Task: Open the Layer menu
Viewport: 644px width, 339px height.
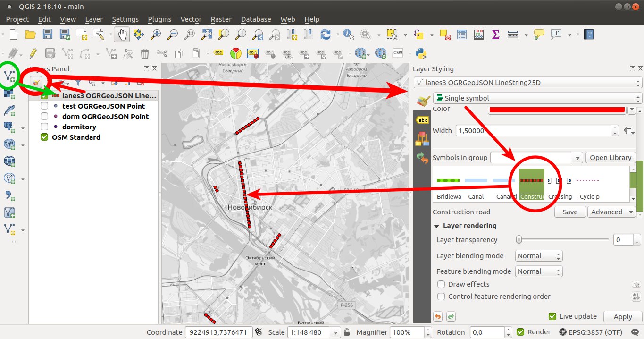Action: [x=94, y=19]
